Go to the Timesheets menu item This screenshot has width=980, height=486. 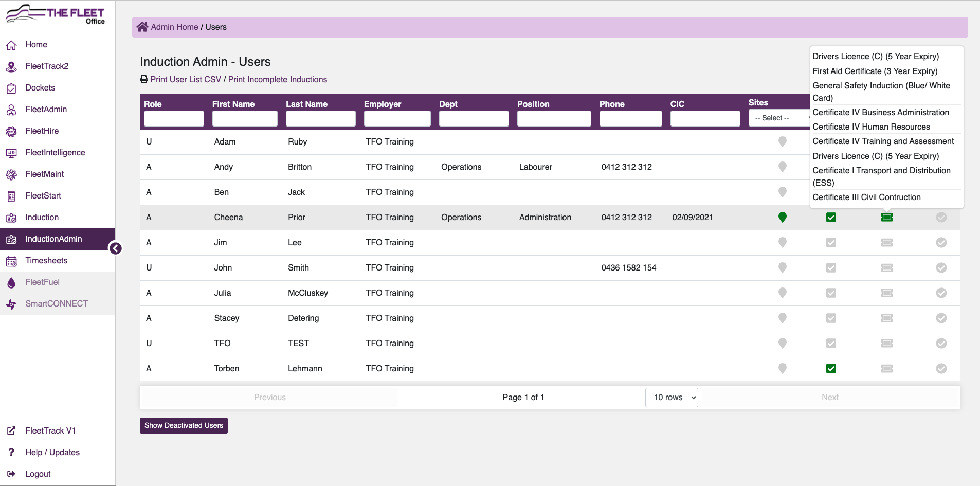pyautogui.click(x=58, y=261)
